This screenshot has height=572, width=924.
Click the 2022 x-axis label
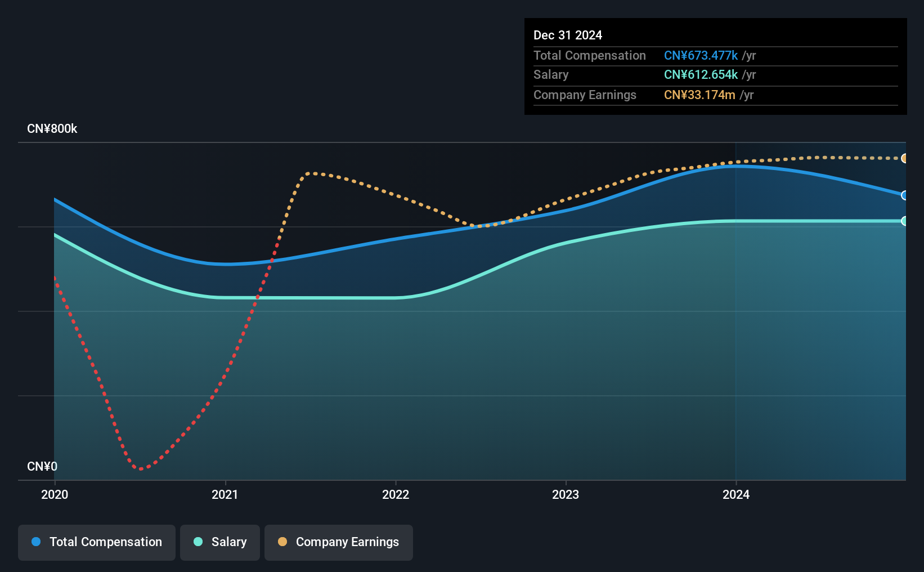click(396, 494)
